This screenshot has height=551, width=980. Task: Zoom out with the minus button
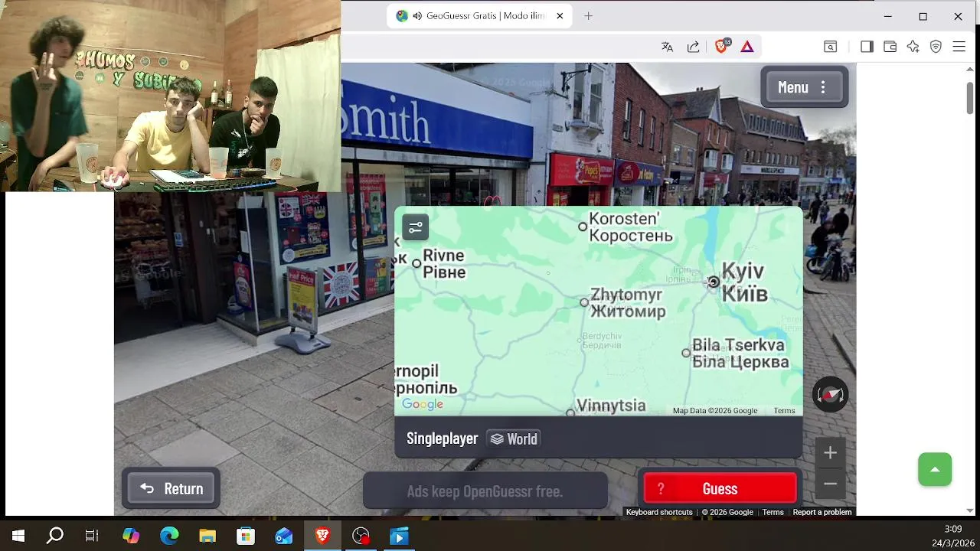pyautogui.click(x=830, y=484)
